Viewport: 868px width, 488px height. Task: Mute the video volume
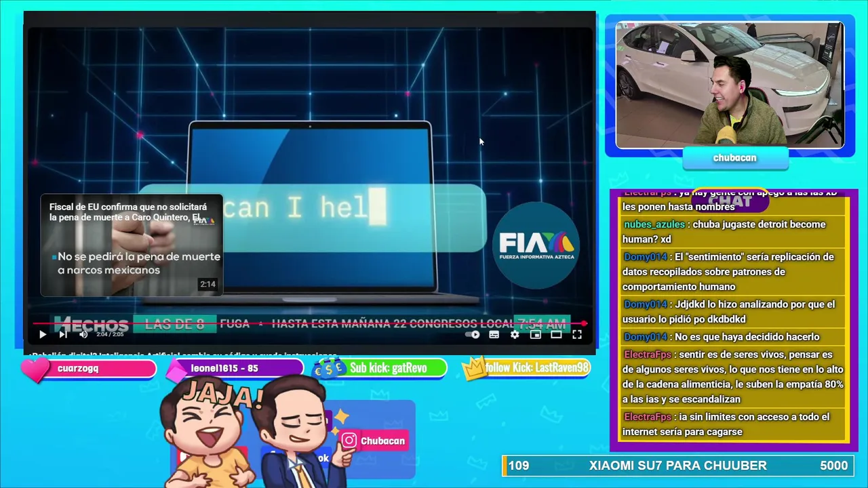[x=83, y=334]
